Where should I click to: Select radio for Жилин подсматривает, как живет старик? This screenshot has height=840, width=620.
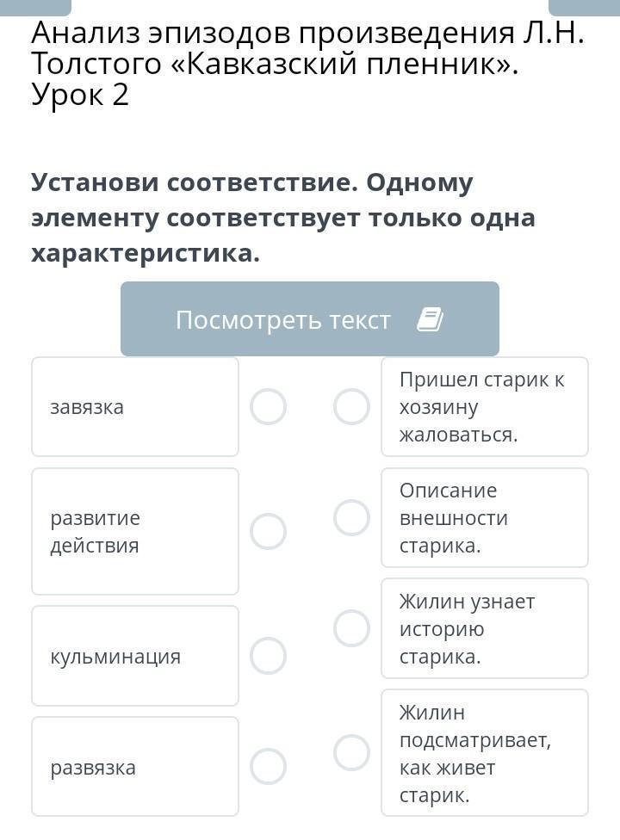(x=351, y=752)
